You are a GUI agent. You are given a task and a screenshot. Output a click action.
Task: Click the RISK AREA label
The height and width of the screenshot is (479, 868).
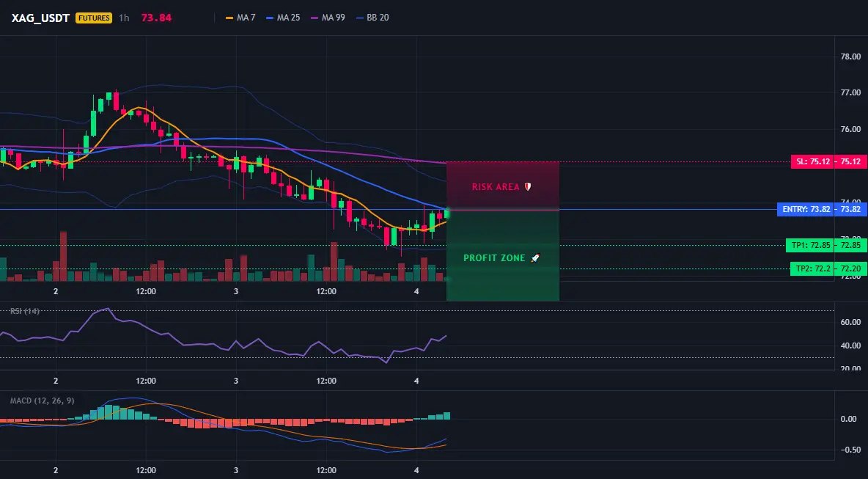click(x=496, y=187)
